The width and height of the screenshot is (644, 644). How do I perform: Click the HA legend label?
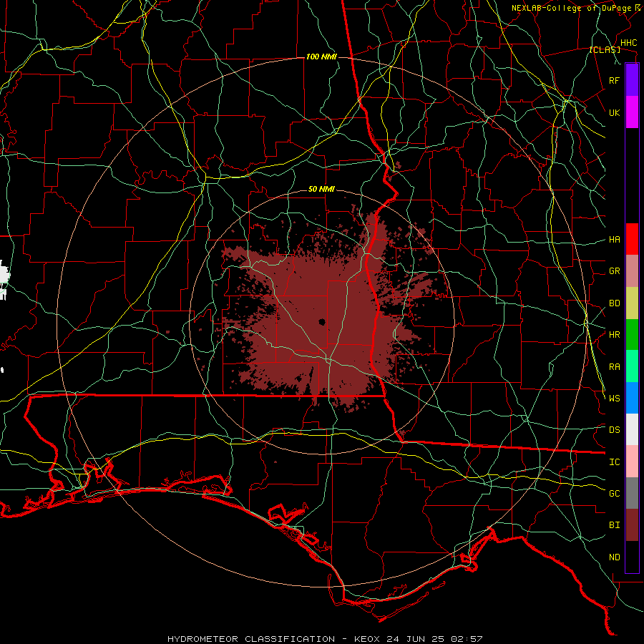615,240
